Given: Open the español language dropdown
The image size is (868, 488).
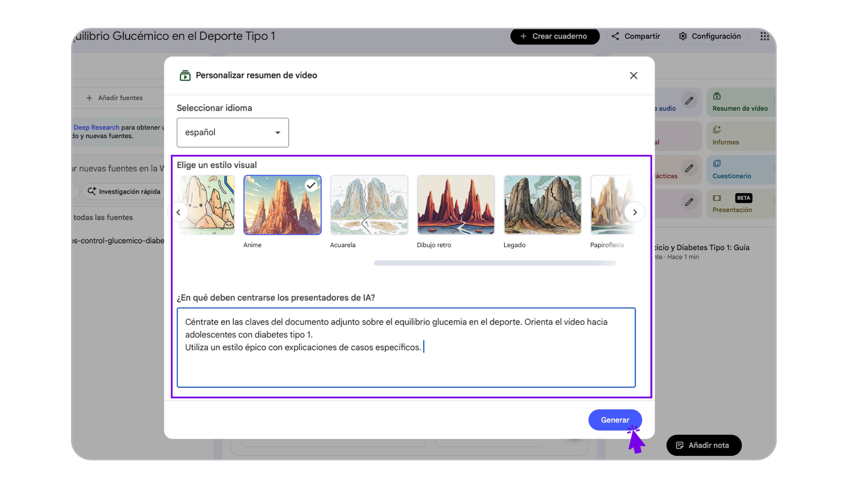Looking at the screenshot, I should point(232,132).
